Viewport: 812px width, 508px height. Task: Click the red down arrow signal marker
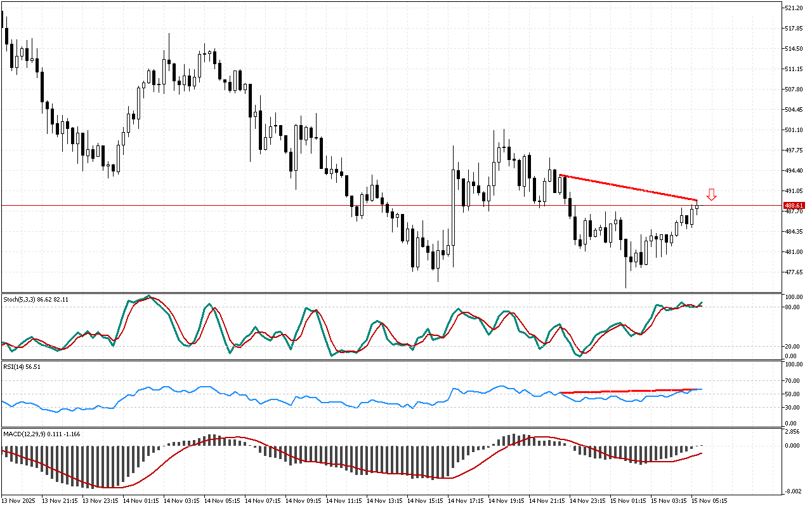(x=712, y=195)
